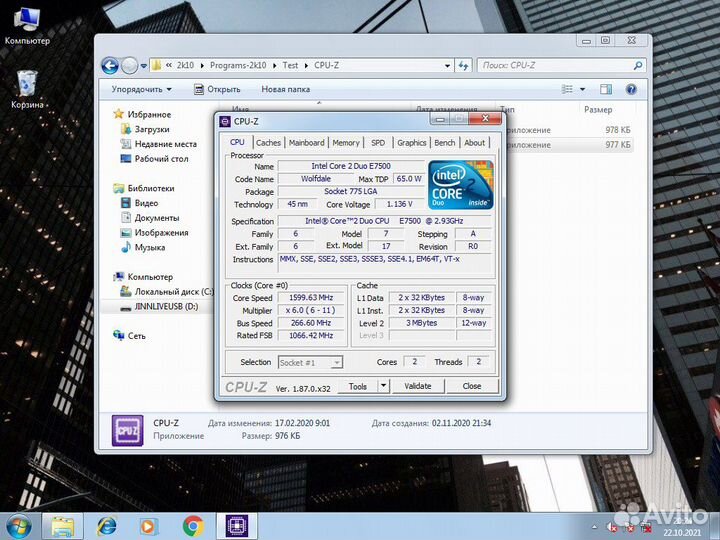Image resolution: width=720 pixels, height=540 pixels.
Task: Click the Core Speed value 1599.63 MHz
Action: click(x=311, y=298)
